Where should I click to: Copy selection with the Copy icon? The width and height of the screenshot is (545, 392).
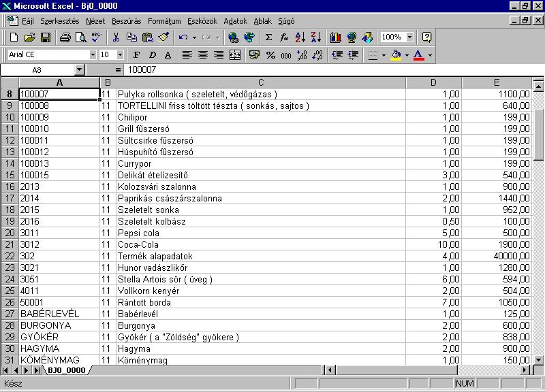131,37
